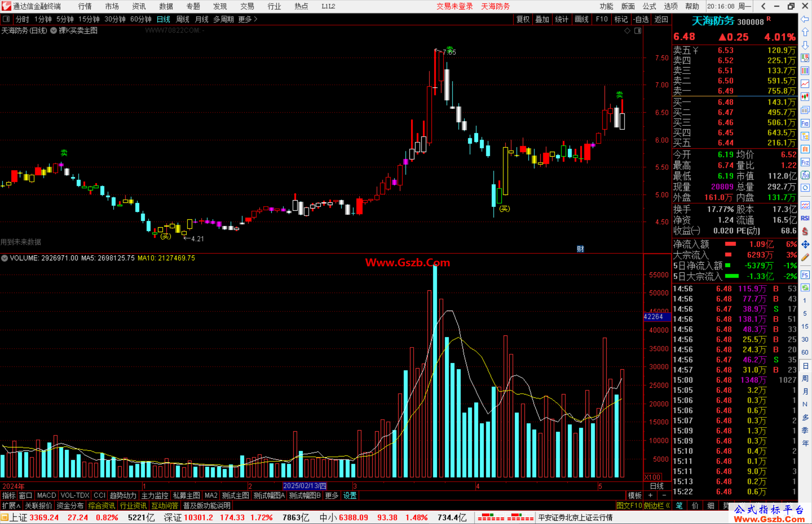Toggle the VOLUME indicator circle button
The height and width of the screenshot is (524, 812).
pyautogui.click(x=5, y=258)
